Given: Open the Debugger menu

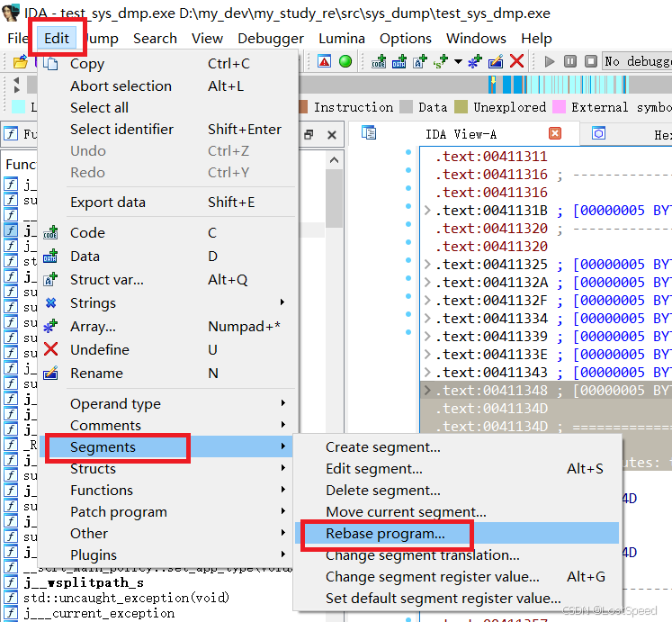Looking at the screenshot, I should tap(271, 38).
